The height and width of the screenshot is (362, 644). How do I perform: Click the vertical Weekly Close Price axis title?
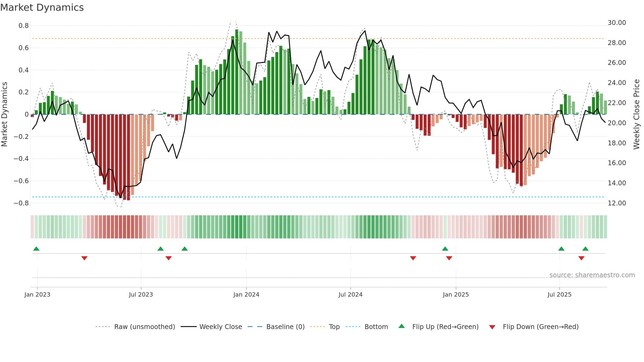coord(636,114)
